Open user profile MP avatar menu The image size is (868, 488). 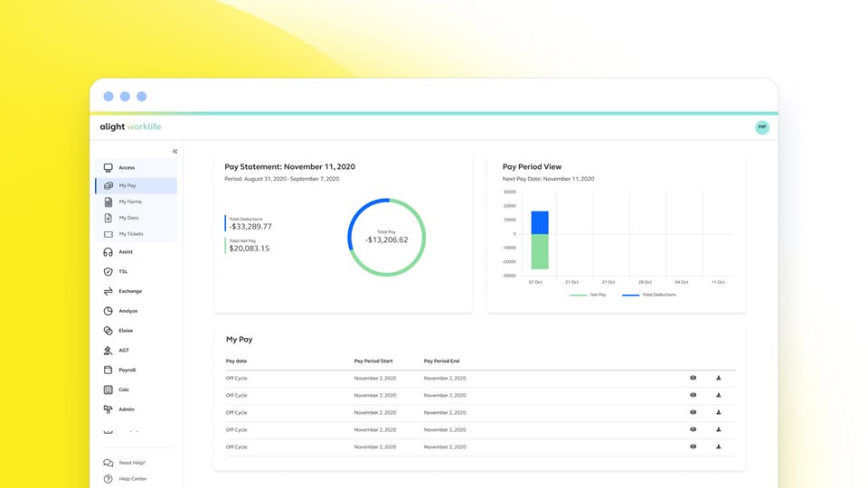point(762,127)
